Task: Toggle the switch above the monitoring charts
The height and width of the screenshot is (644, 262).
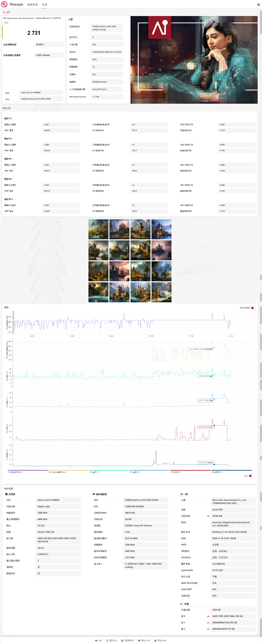Action: pos(253,308)
